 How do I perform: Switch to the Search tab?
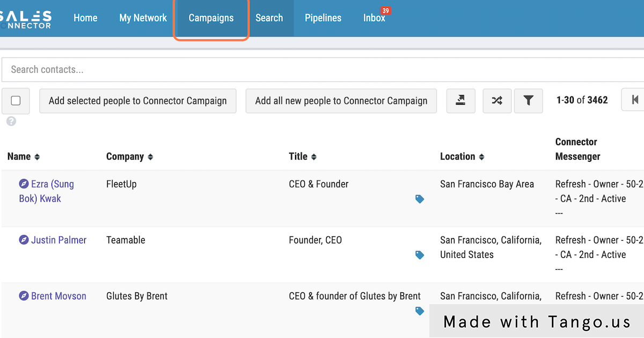click(269, 18)
